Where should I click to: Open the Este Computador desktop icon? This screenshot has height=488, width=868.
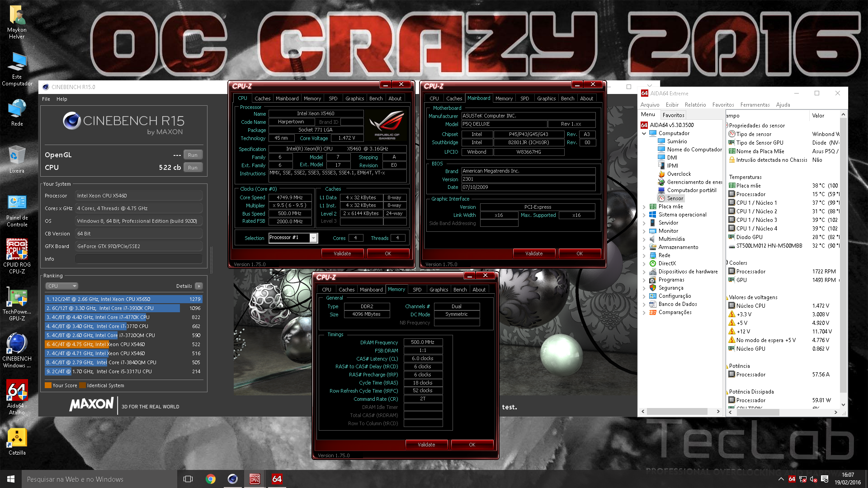coord(17,69)
